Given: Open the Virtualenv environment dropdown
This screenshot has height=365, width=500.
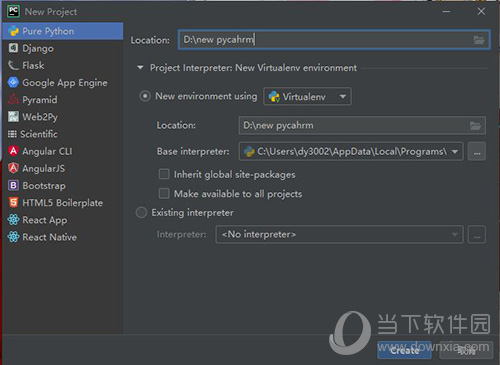Looking at the screenshot, I should pyautogui.click(x=307, y=97).
